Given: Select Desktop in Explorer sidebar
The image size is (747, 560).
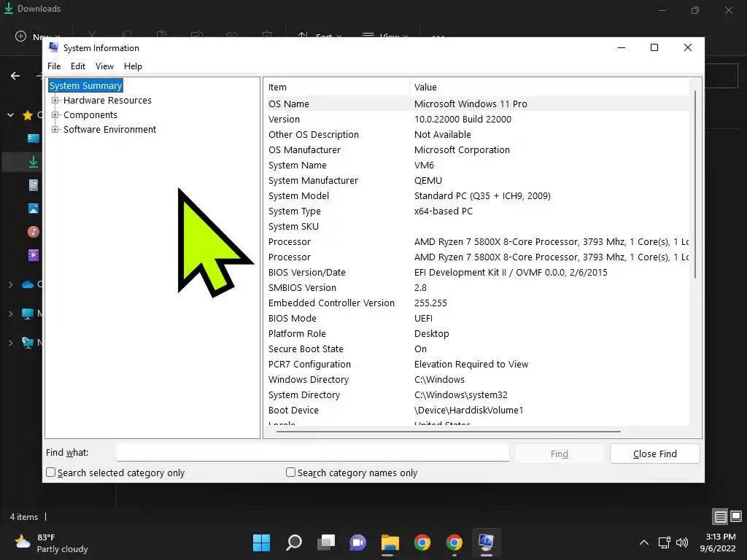Looking at the screenshot, I should 34,139.
